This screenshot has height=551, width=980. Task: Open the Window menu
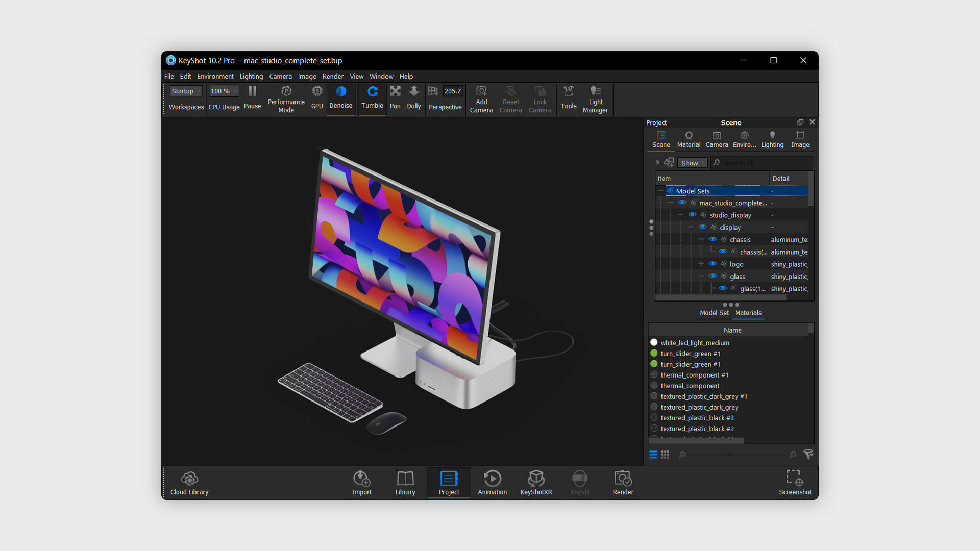381,76
